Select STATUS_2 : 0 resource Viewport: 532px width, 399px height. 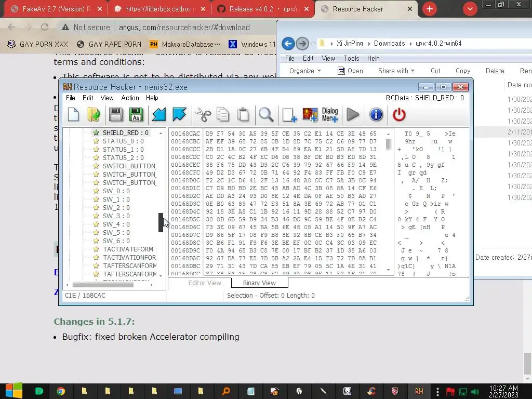(x=123, y=157)
